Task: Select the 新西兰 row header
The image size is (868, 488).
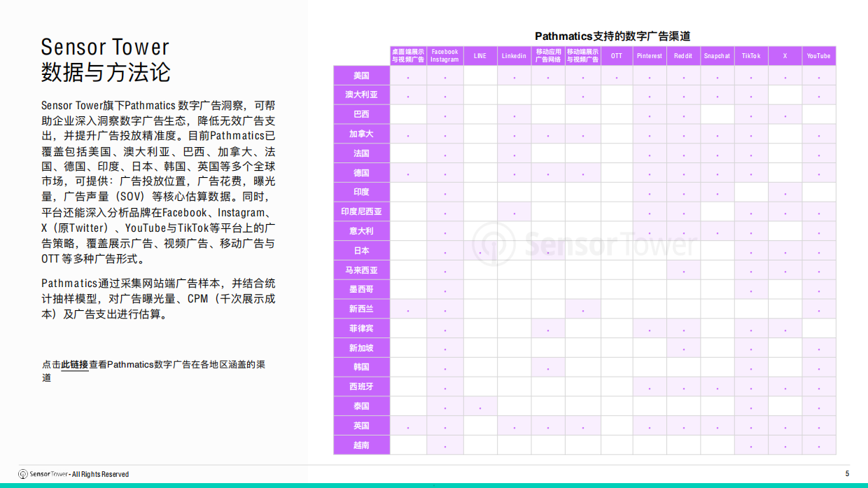Action: [x=361, y=309]
